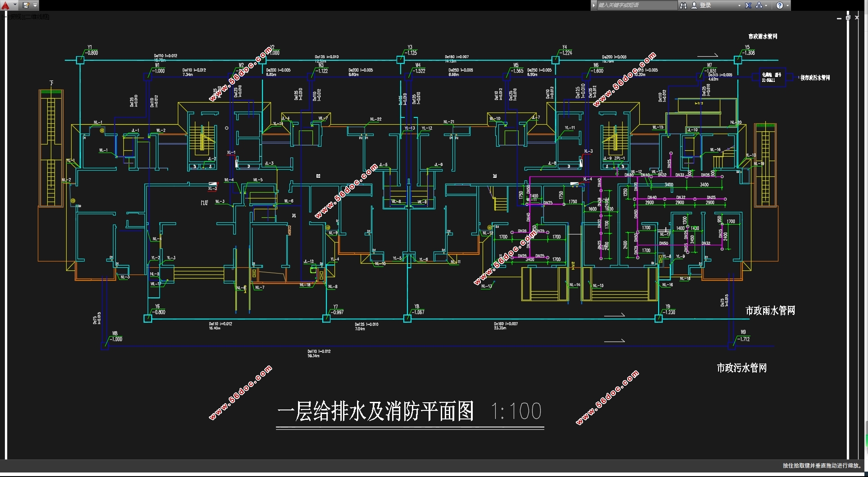
Task: Expand the 登录 account dropdown arrow
Action: tap(739, 5)
